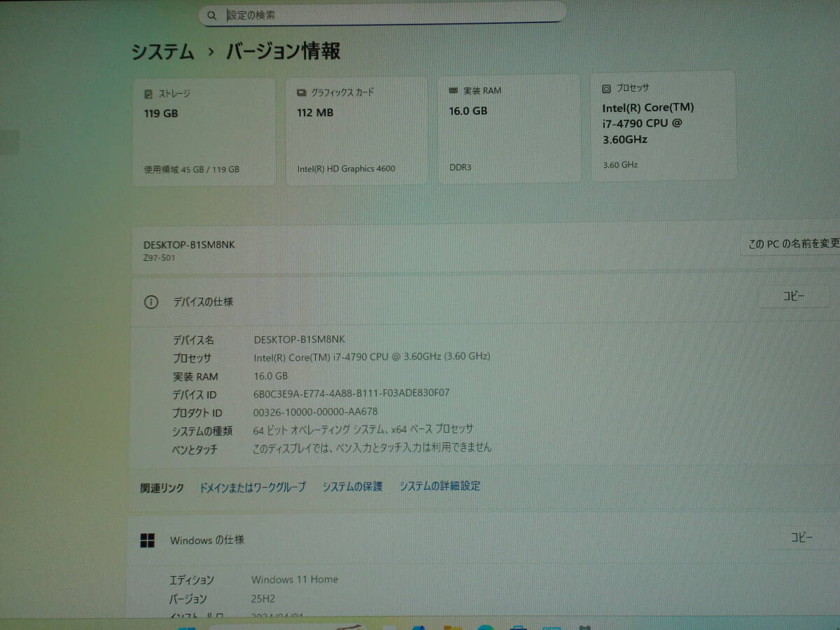Click the ストレージ drive icon

pyautogui.click(x=148, y=93)
